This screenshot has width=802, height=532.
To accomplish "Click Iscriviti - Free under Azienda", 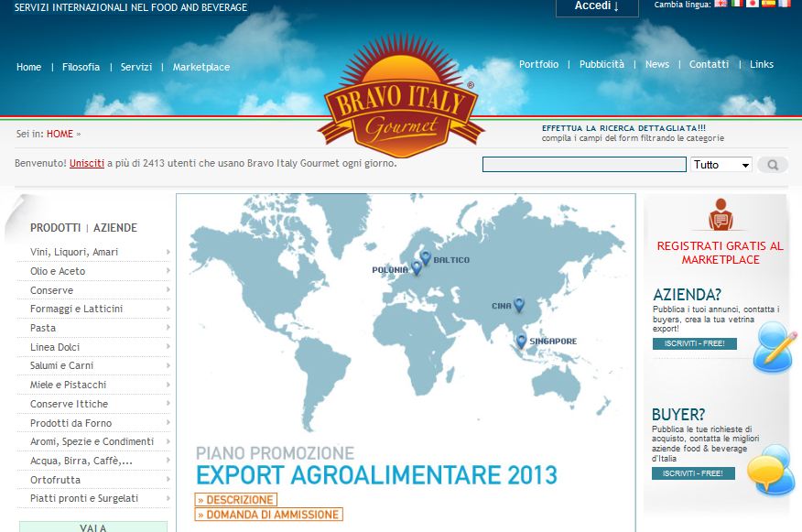I will click(695, 343).
